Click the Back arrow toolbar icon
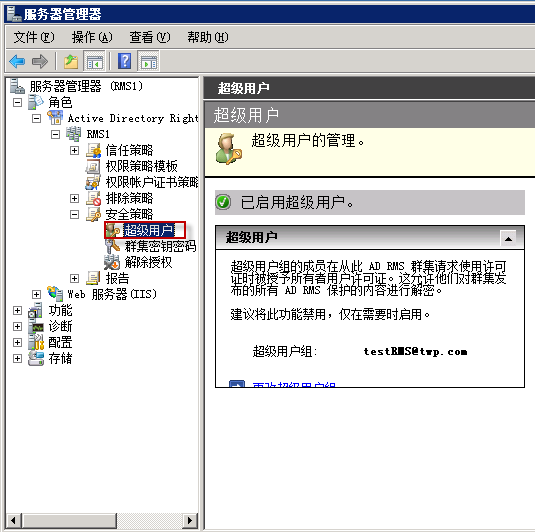The width and height of the screenshot is (535, 532). (x=17, y=61)
